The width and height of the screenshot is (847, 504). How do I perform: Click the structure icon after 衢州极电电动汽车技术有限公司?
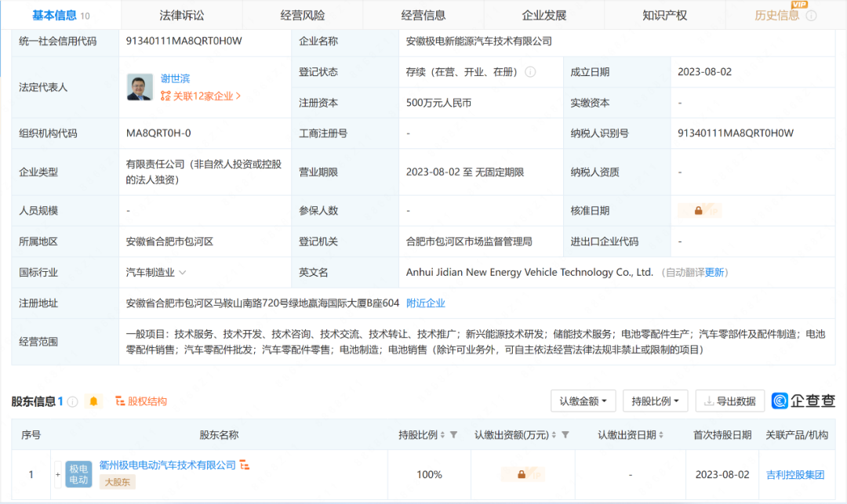tap(245, 465)
